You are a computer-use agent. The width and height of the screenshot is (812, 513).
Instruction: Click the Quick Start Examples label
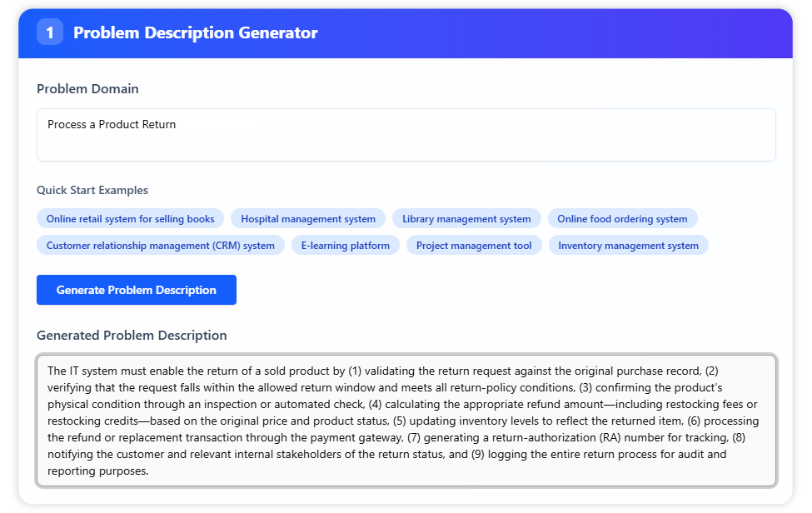(92, 190)
